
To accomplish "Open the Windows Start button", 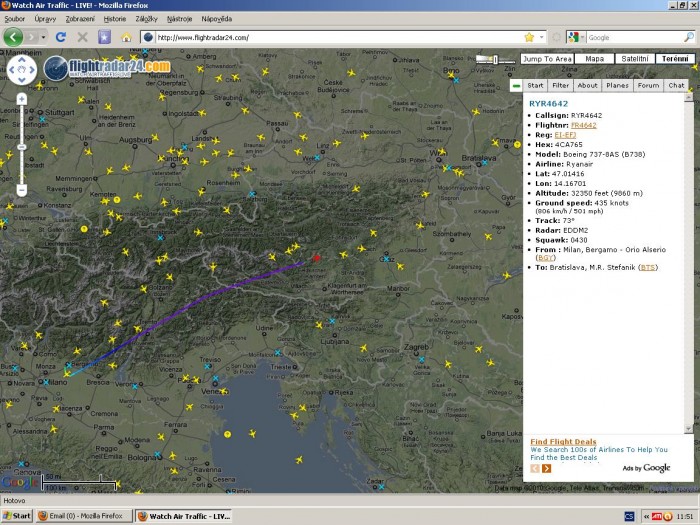I will tap(17, 516).
